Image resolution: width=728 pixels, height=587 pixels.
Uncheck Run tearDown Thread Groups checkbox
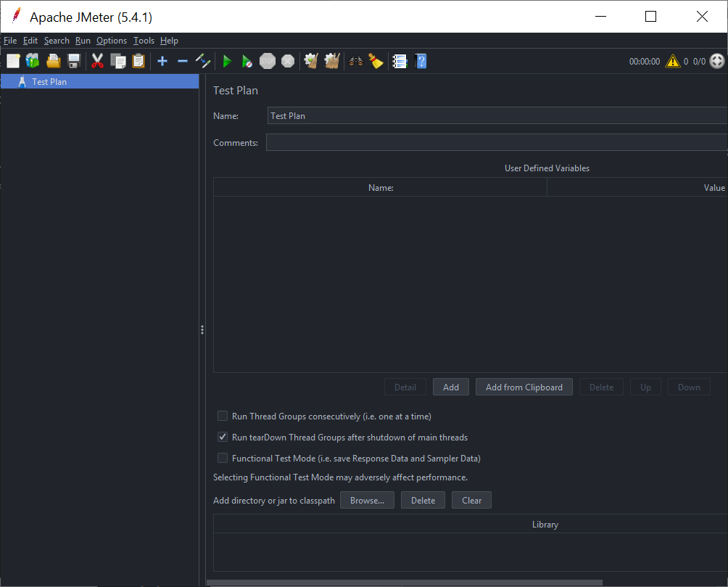[x=223, y=437]
